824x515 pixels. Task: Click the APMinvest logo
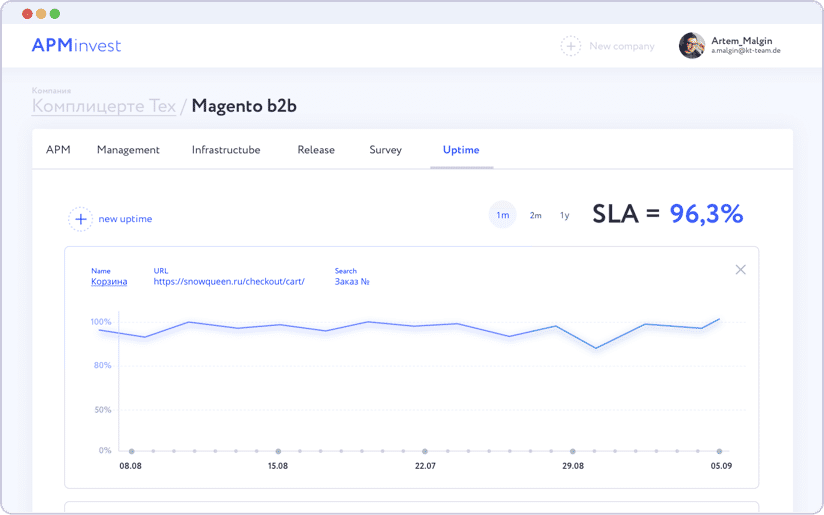(x=76, y=46)
